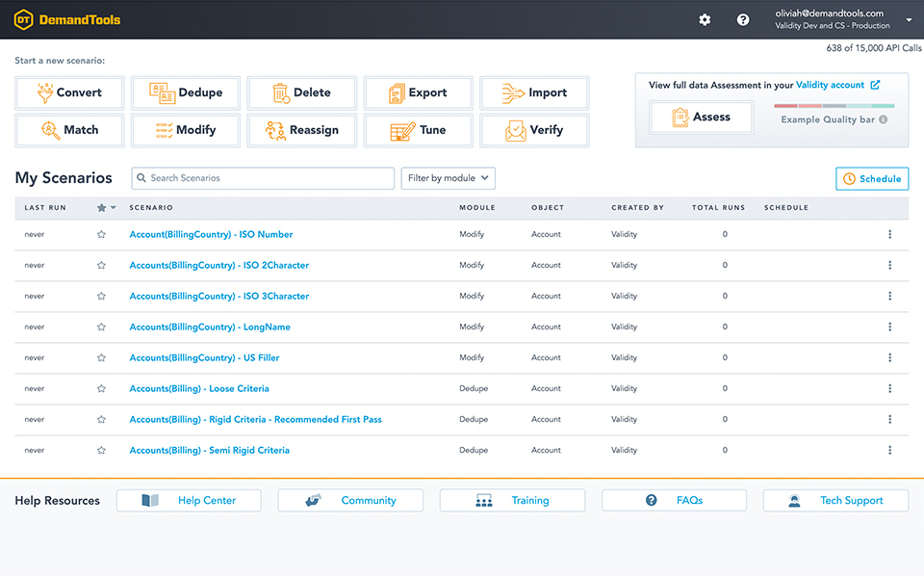The image size is (924, 578).
Task: Open the kebab menu for ISO 3Character row
Action: [x=889, y=296]
